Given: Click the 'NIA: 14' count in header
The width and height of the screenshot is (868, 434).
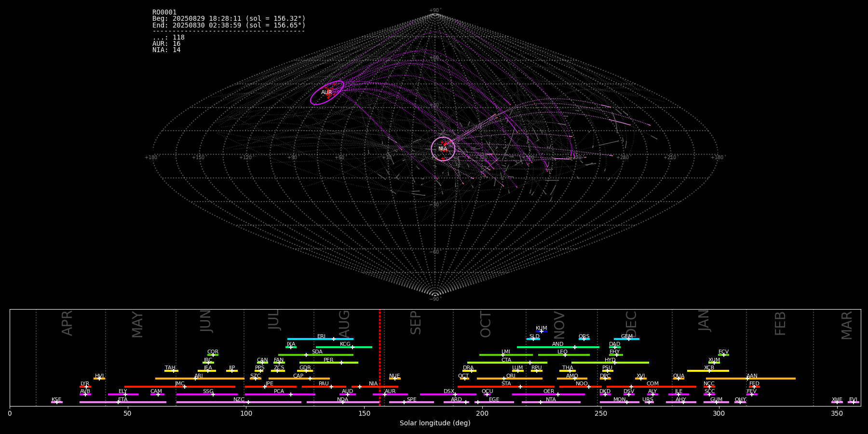Looking at the screenshot, I should [166, 50].
